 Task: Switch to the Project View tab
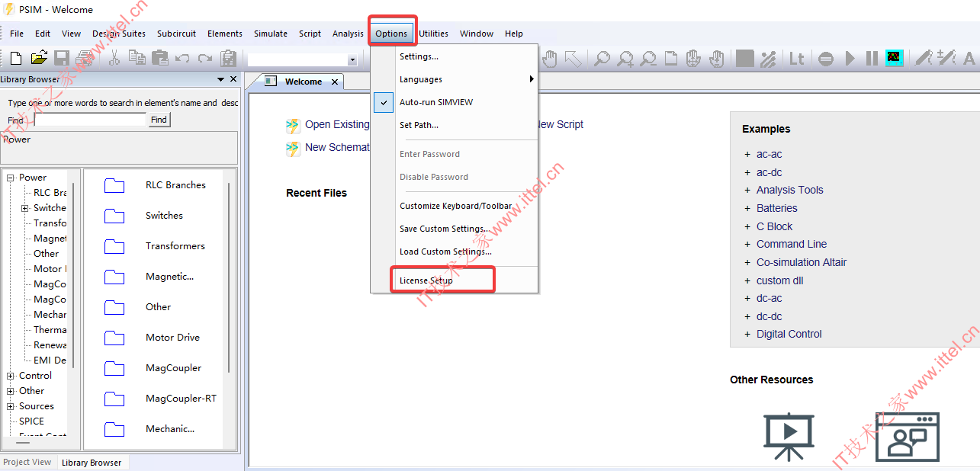[27, 462]
